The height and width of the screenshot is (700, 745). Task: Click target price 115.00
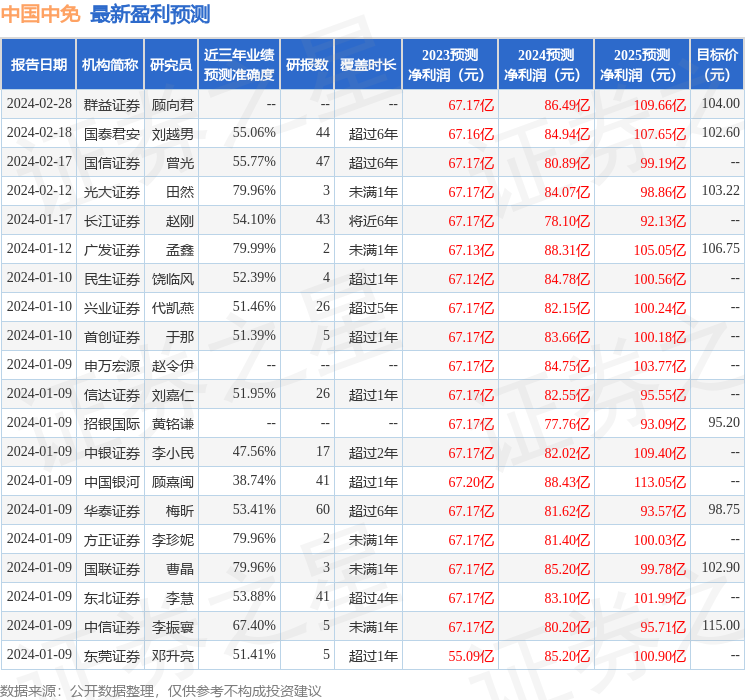coord(721,625)
